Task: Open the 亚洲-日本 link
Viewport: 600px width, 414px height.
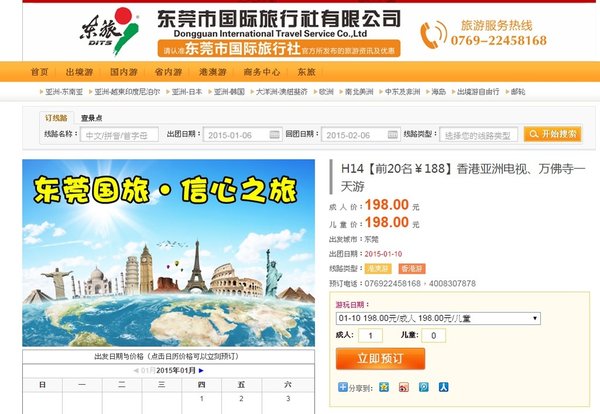Action: (187, 92)
